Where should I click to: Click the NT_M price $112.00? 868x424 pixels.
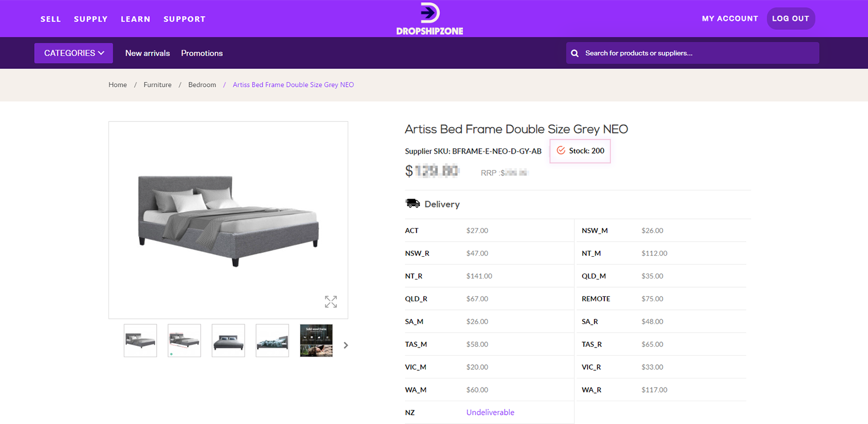[654, 254]
